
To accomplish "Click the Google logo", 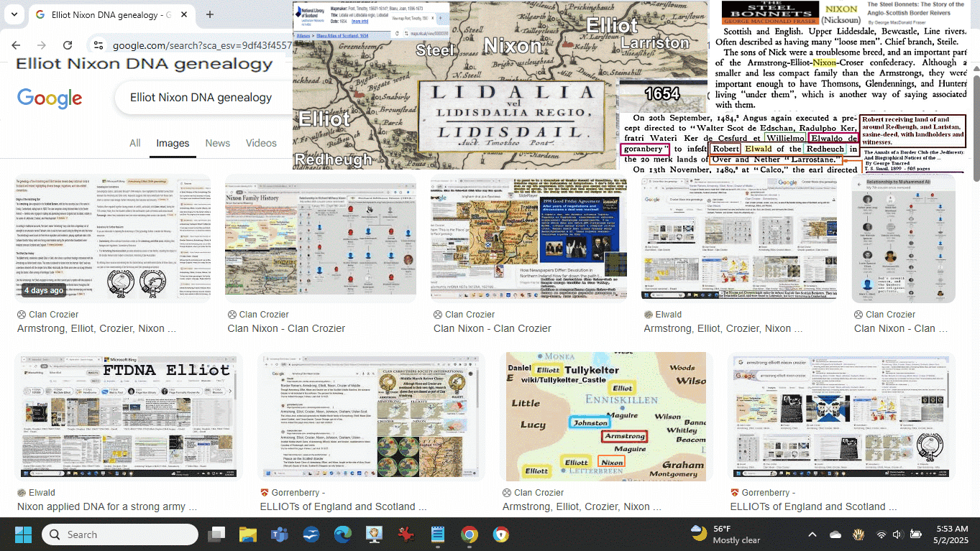I will [50, 98].
